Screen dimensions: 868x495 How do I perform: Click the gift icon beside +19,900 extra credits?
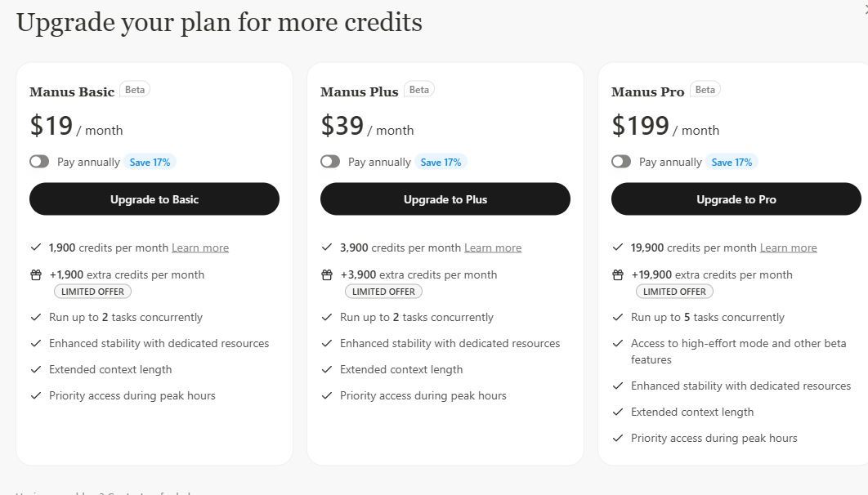618,275
